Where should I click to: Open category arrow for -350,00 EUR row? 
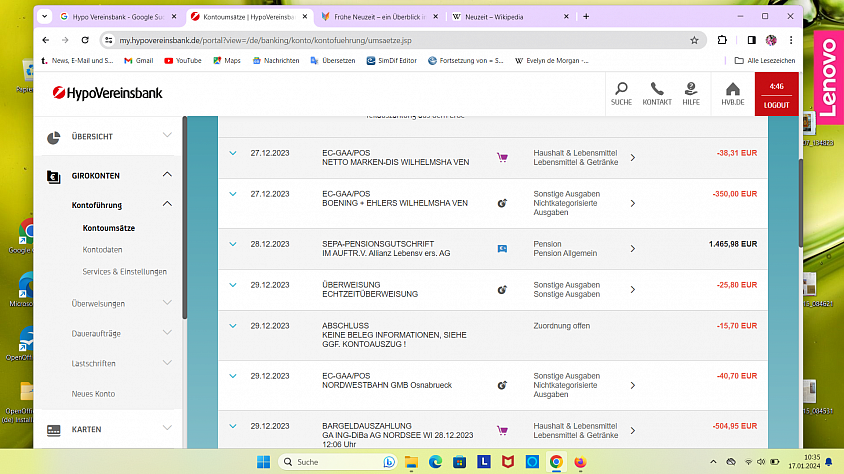click(x=633, y=203)
